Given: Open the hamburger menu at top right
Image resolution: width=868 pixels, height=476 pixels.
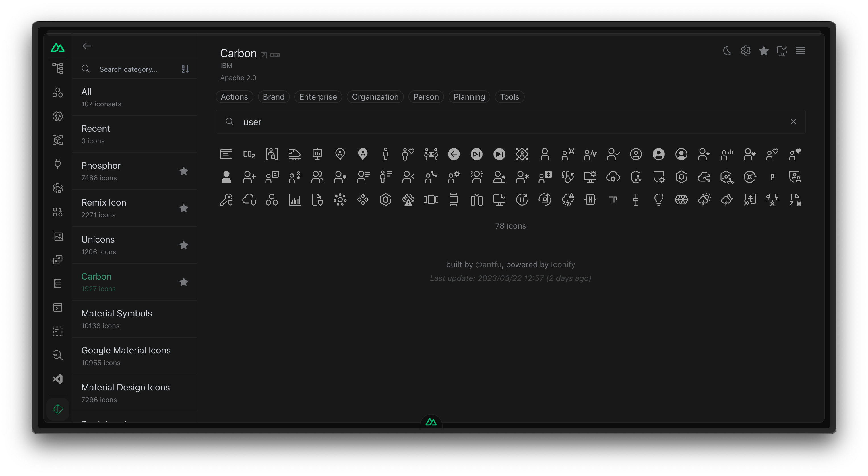Looking at the screenshot, I should point(801,51).
